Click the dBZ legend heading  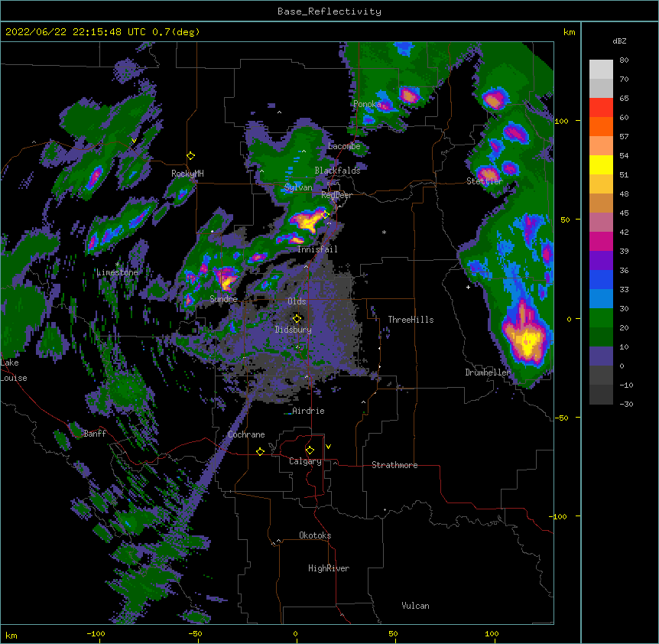tap(619, 41)
